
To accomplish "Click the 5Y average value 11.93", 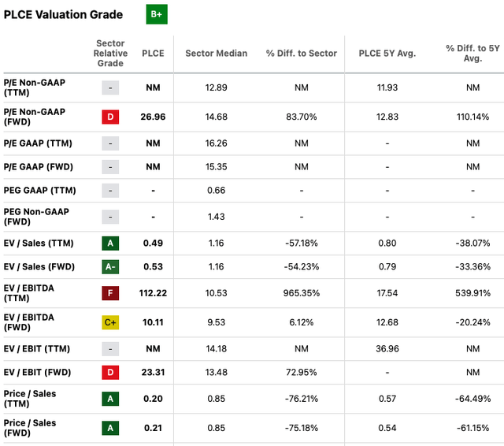I will (x=387, y=87).
